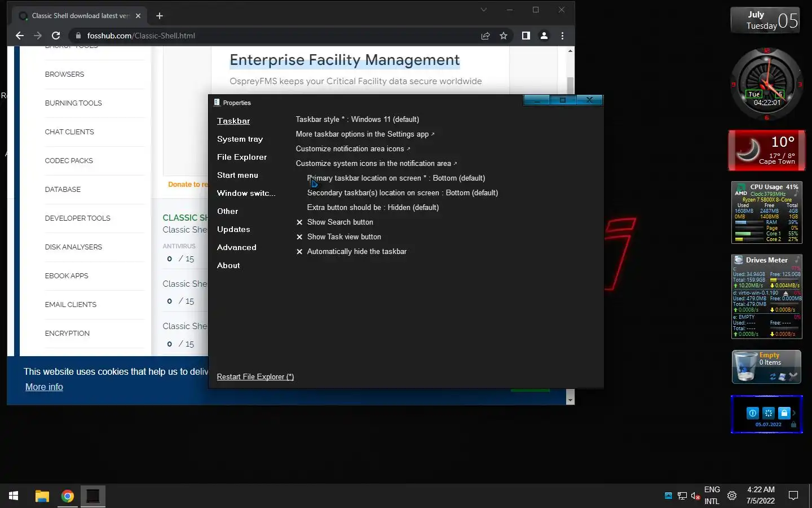Click the recycle bin gadget icon

point(745,366)
